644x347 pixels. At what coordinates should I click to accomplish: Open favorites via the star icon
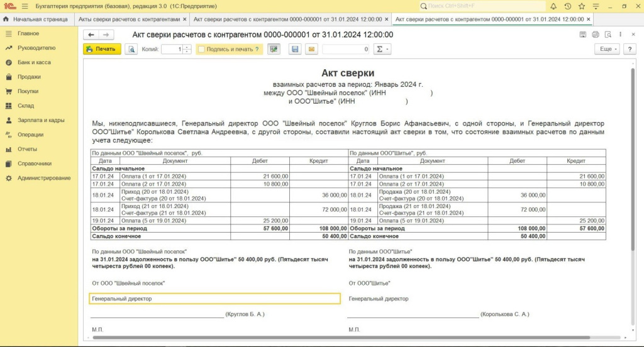pos(582,6)
